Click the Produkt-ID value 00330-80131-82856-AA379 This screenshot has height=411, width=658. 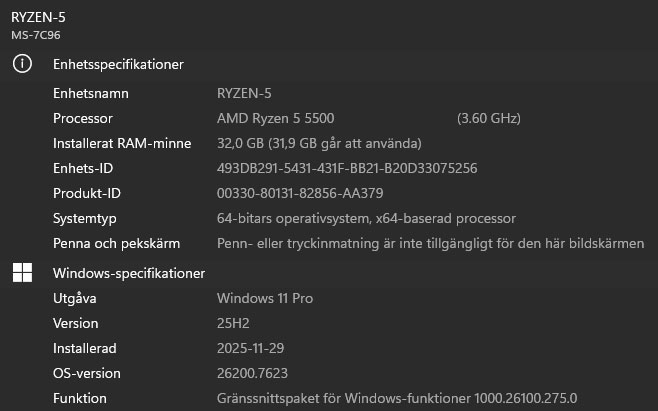(x=300, y=193)
